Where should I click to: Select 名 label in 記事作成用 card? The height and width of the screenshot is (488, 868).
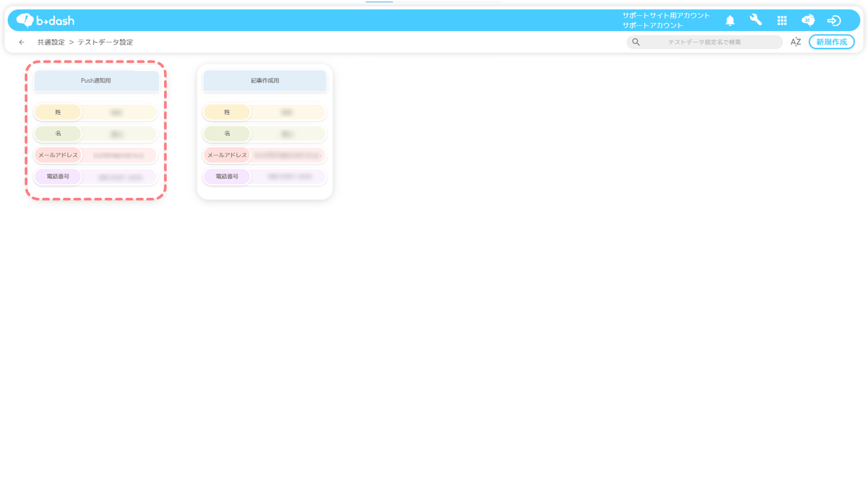click(227, 134)
